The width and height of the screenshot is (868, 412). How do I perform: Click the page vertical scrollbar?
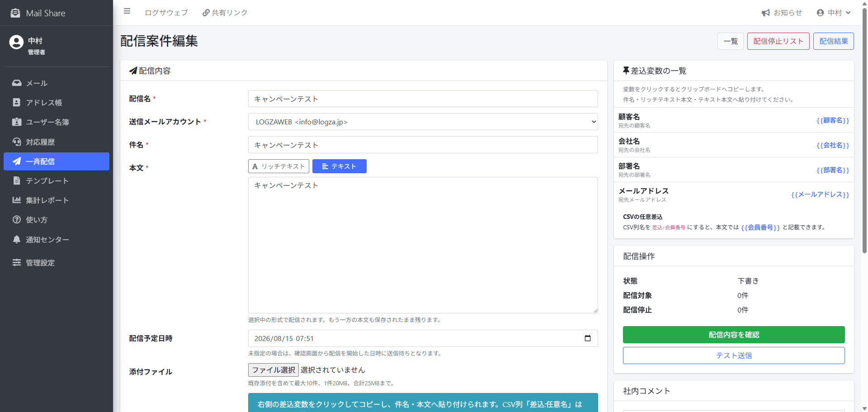point(864,131)
